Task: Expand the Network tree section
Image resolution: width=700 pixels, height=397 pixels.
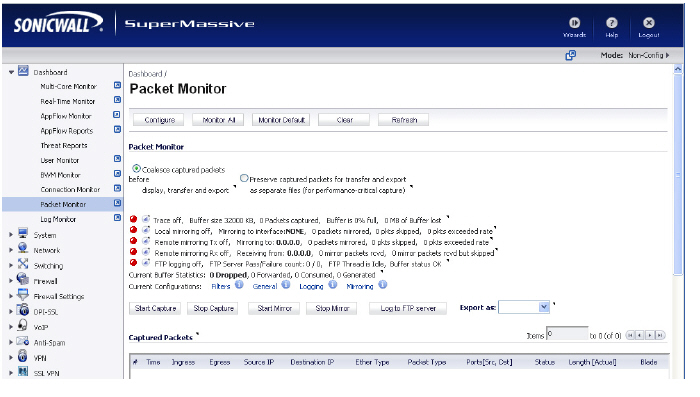Action: click(11, 251)
